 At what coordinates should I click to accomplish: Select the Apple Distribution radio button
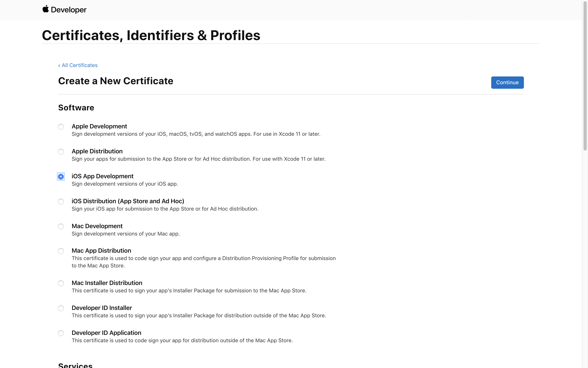point(61,152)
